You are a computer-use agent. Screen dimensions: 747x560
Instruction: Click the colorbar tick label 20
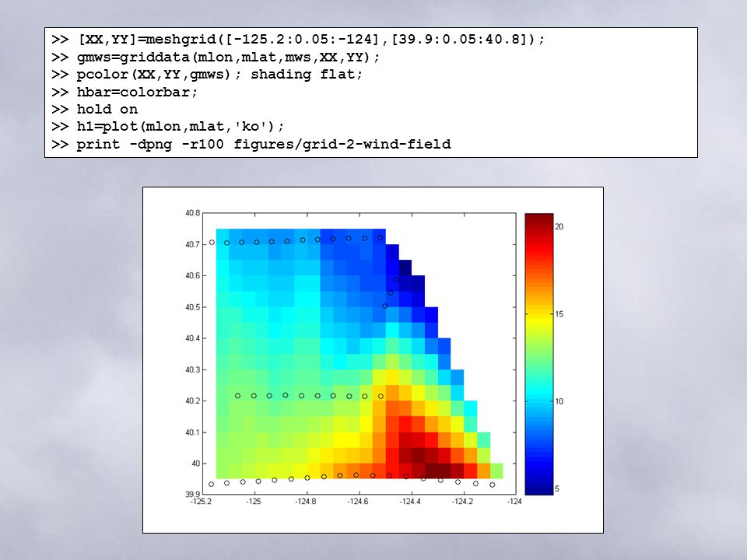point(559,226)
